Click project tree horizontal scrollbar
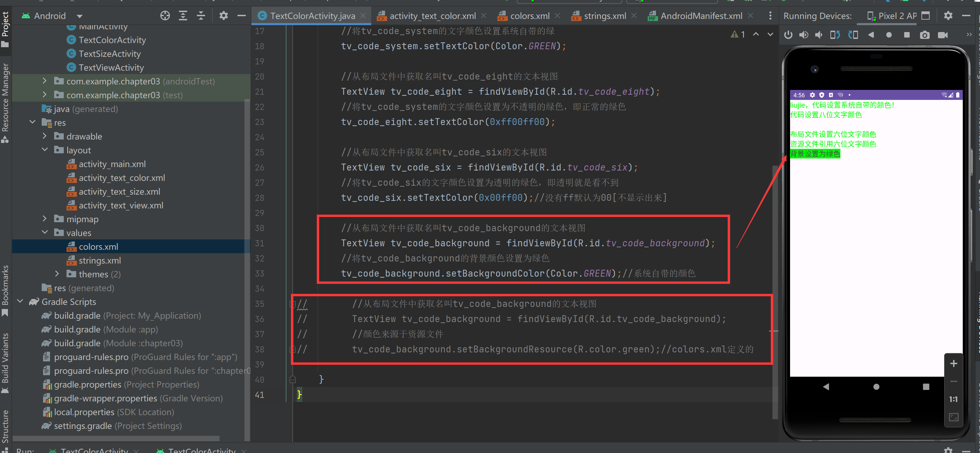 [x=116, y=438]
